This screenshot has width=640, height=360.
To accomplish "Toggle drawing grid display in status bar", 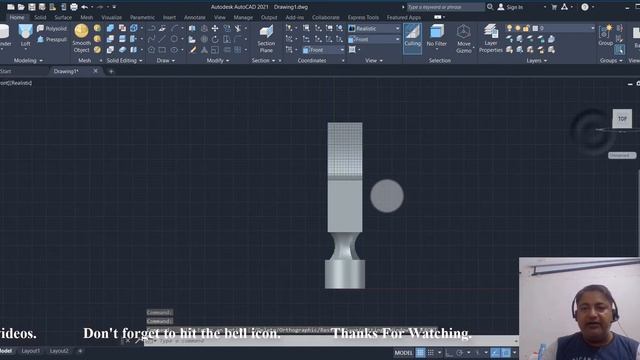I will pyautogui.click(x=420, y=353).
